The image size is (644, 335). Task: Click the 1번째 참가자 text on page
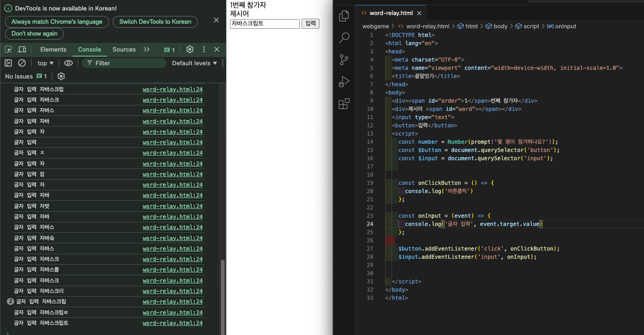point(248,5)
